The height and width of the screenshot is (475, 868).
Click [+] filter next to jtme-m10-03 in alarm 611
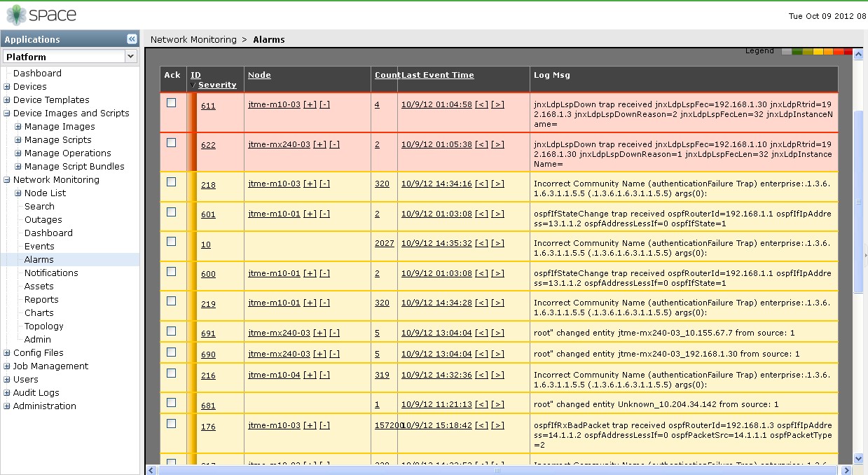pos(310,105)
